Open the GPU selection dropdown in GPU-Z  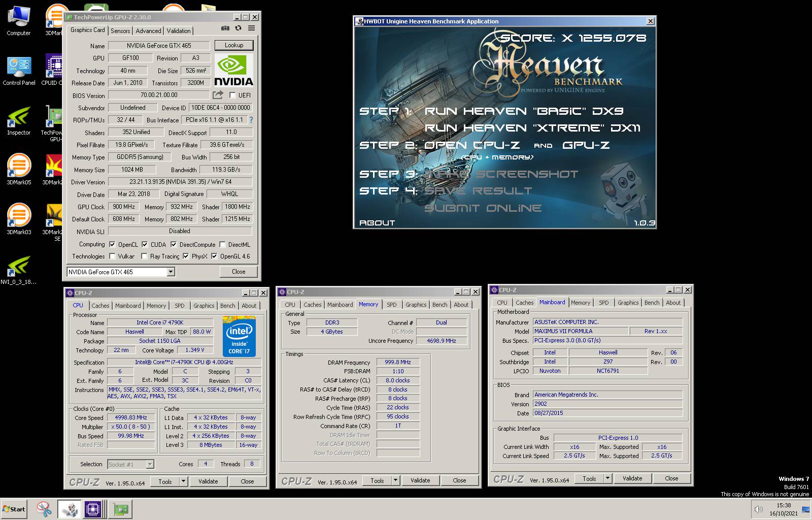point(171,272)
